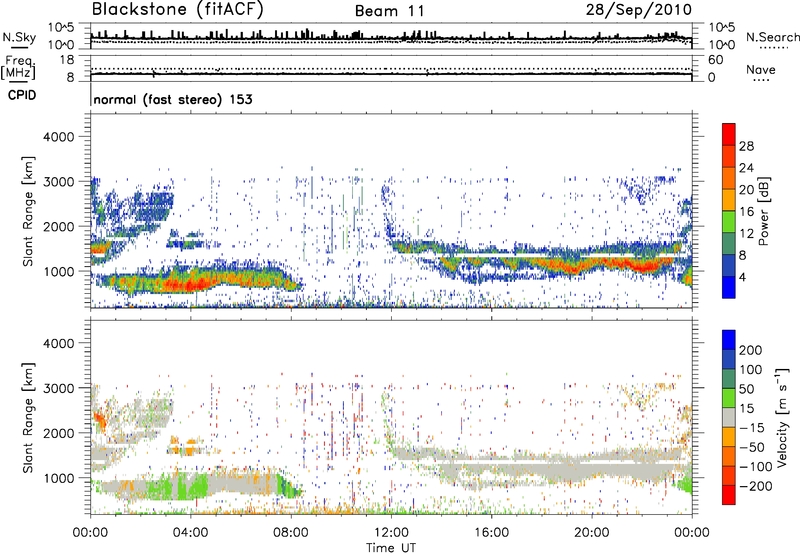Viewport: 800px width, 554px height.
Task: Click the '-200' tick on velocity colorbar
Action: [x=754, y=486]
